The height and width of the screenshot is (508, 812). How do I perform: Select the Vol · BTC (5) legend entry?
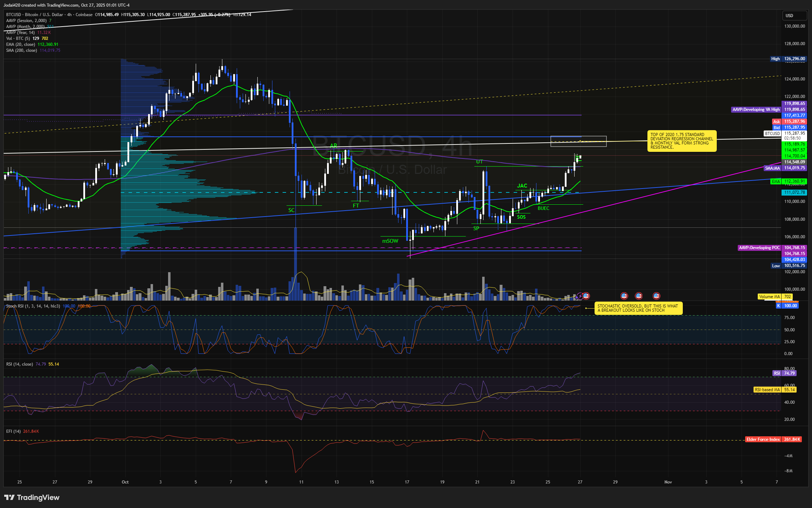click(x=18, y=38)
